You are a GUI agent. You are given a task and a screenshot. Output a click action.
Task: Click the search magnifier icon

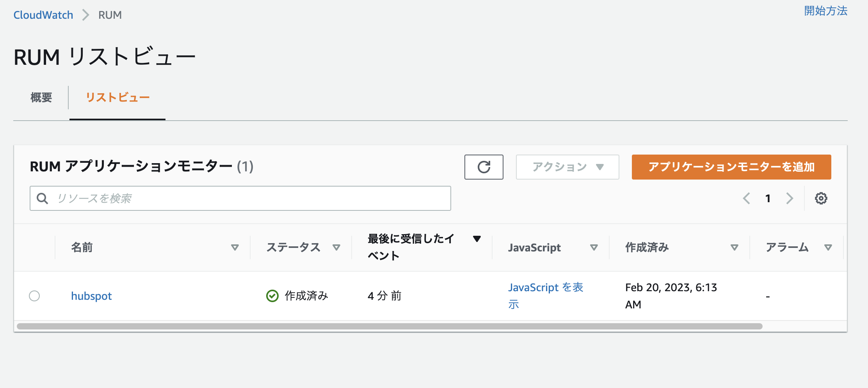[x=42, y=198]
